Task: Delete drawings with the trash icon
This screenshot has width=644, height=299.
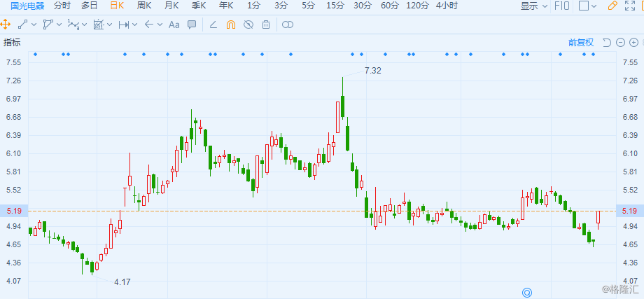Action: point(265,25)
